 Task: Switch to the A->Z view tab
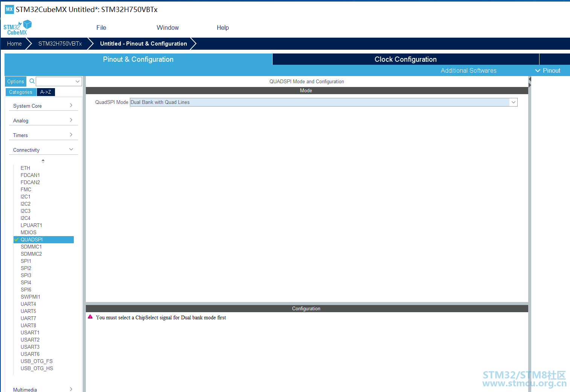click(x=46, y=92)
